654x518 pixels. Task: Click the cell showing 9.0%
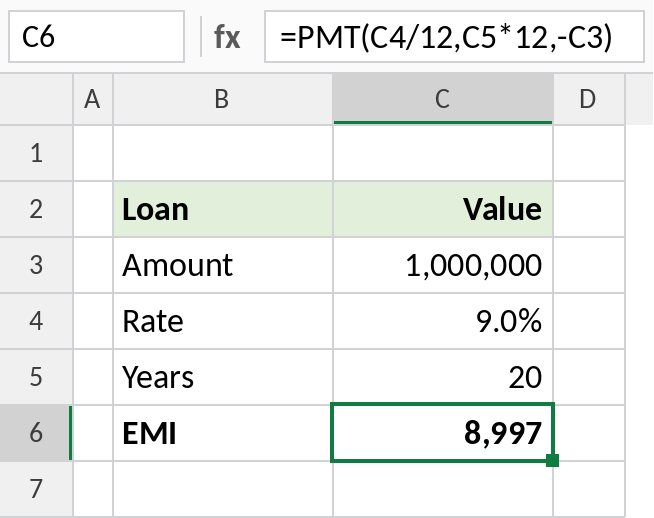click(x=443, y=321)
